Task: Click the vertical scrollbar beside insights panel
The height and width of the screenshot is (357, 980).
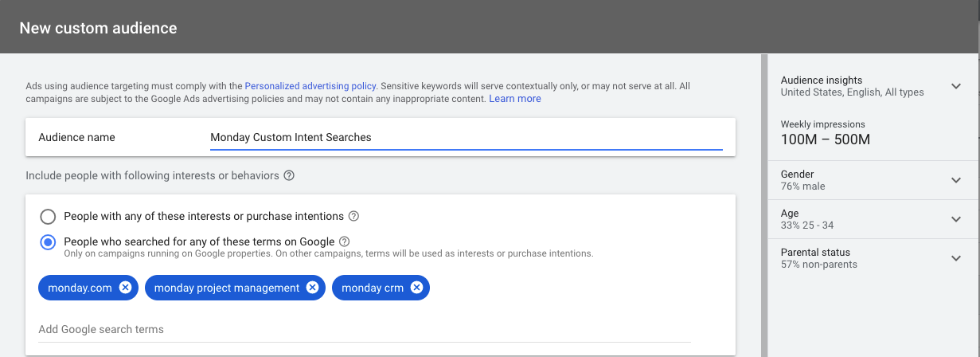Action: pos(764,205)
